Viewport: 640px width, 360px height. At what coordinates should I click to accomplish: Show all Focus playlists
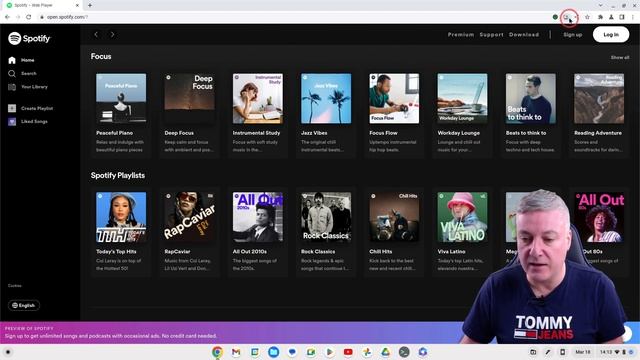[620, 58]
